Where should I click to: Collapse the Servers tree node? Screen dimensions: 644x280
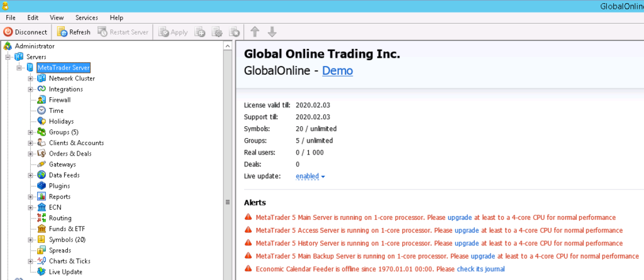click(x=8, y=57)
